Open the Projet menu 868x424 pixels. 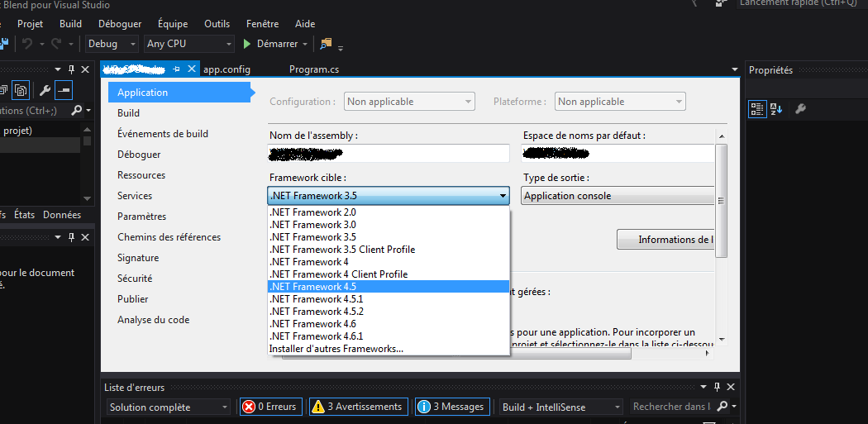click(30, 24)
